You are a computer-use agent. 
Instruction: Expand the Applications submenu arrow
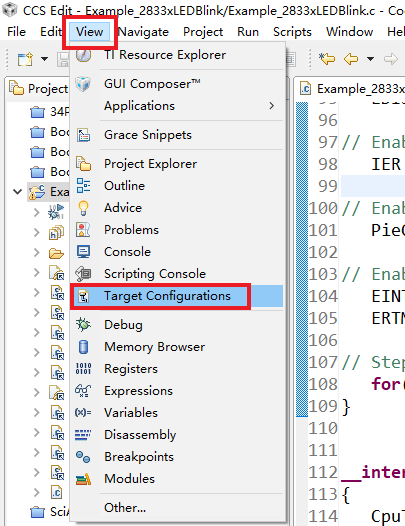pos(271,106)
